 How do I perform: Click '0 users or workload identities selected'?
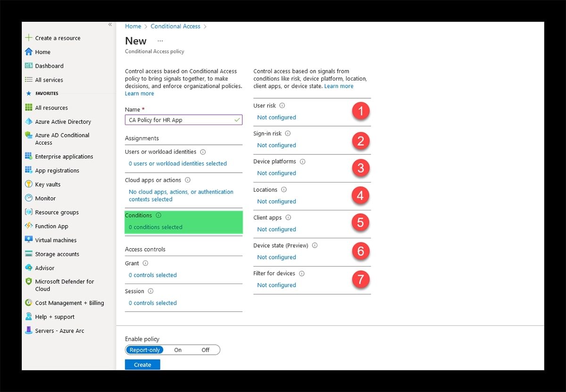[178, 164]
